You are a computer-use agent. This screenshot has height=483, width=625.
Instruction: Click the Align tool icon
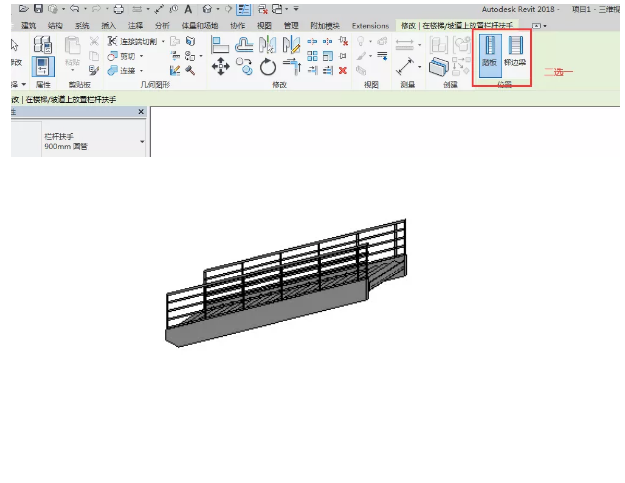(x=219, y=45)
